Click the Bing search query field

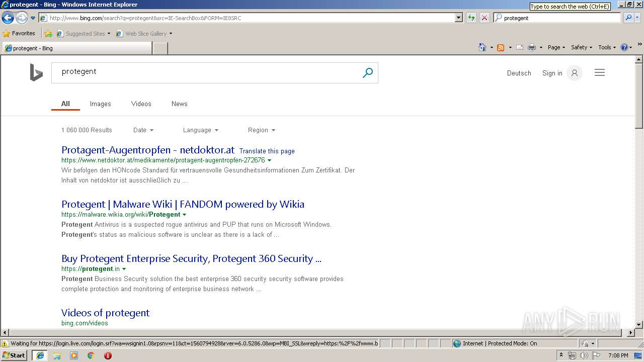point(206,72)
